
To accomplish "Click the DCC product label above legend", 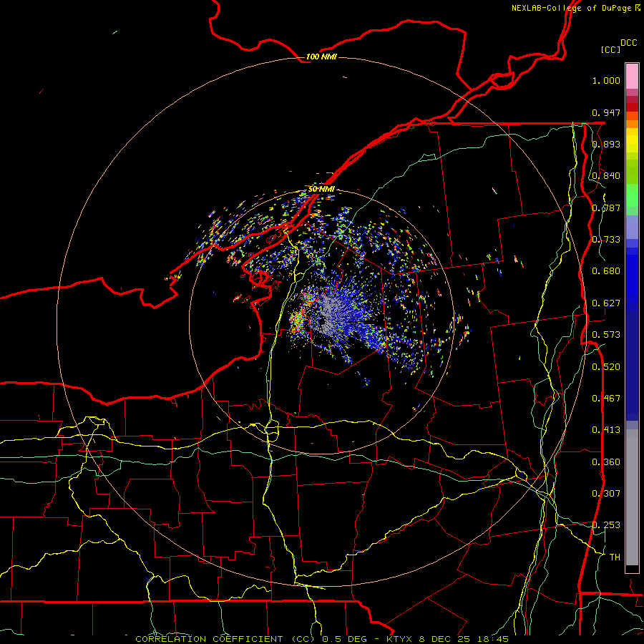I will coord(628,43).
